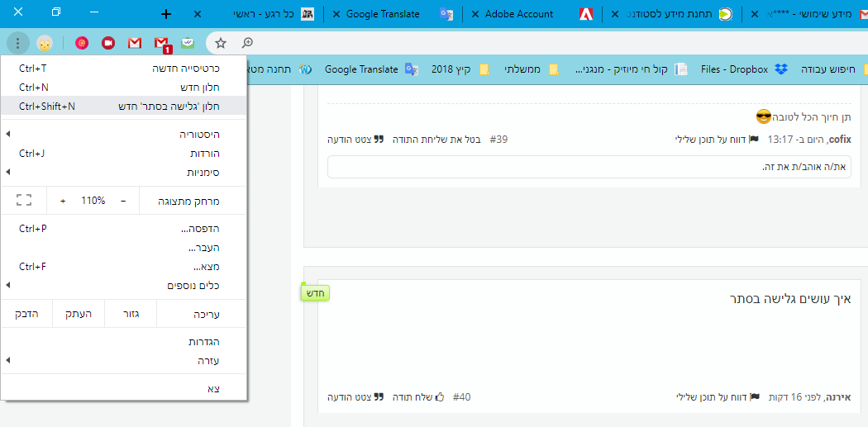Viewport: 868px width, 427px height.
Task: Open the חיפוש עבודה bookmark folder
Action: [x=835, y=69]
